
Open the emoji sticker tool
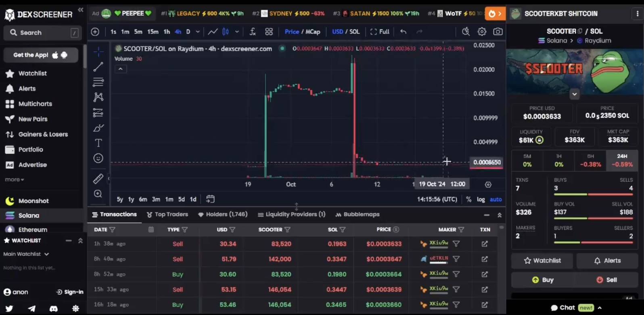coord(98,158)
